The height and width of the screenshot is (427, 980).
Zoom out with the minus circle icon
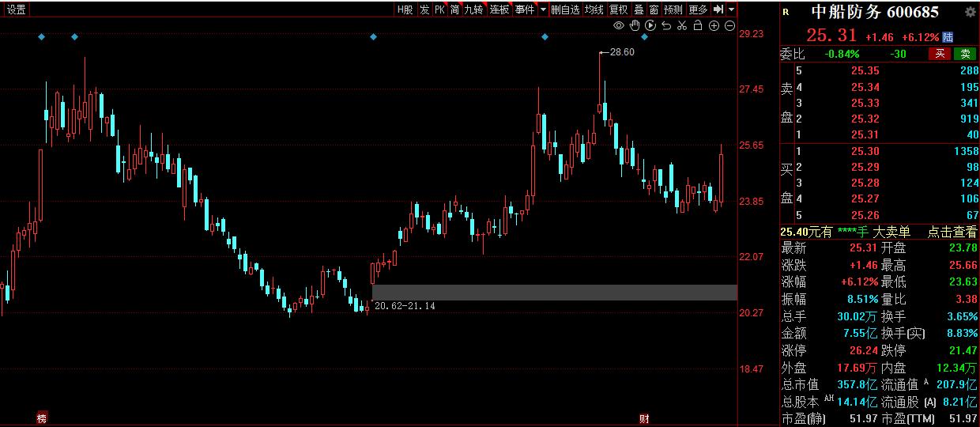pyautogui.click(x=729, y=26)
